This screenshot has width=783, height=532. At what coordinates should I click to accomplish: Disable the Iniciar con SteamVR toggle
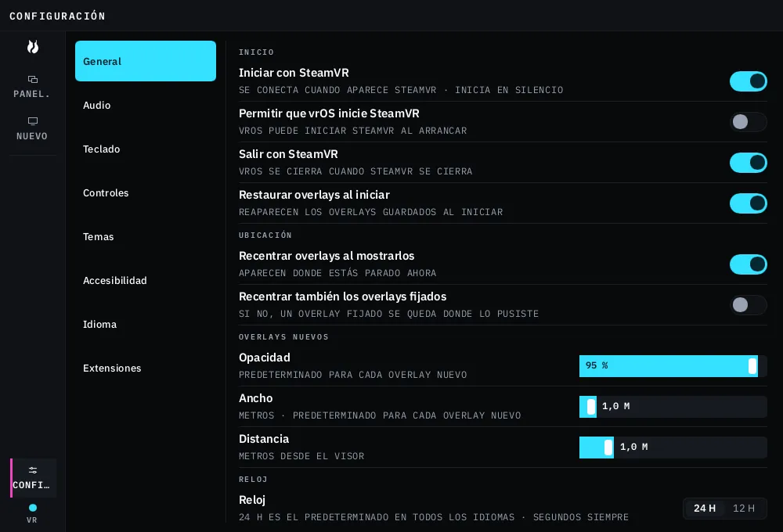point(748,81)
